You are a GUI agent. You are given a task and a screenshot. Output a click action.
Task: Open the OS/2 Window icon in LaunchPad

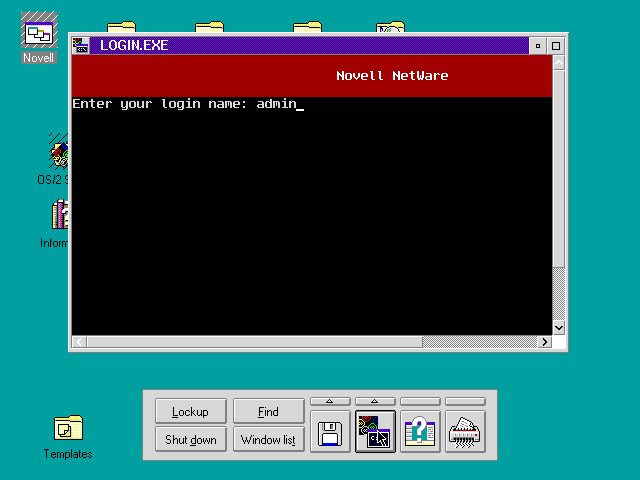tap(375, 432)
